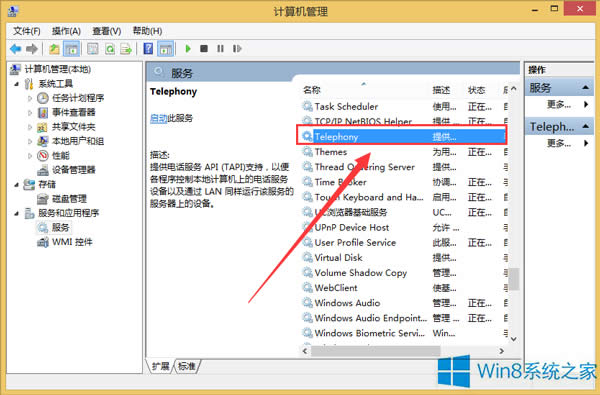Screen dimensions: 600x395
Task: Select Themes service row
Action: click(405, 152)
